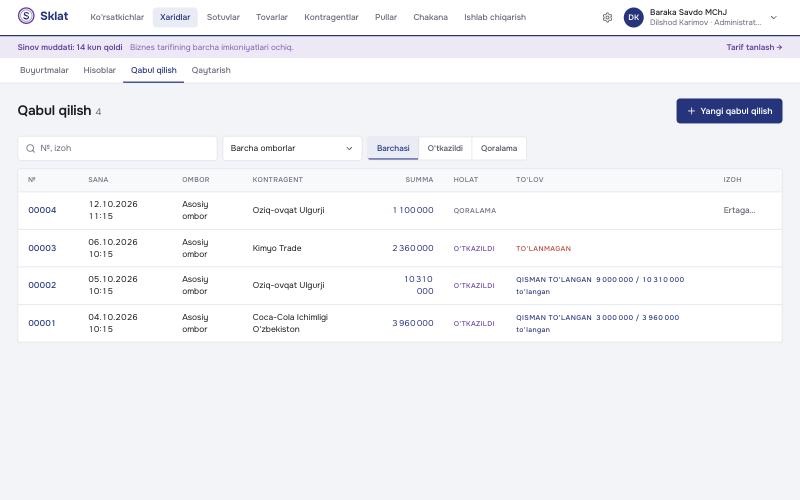Click Baraka Savdo MChJ company name
Image resolution: width=800 pixels, height=500 pixels.
(688, 12)
